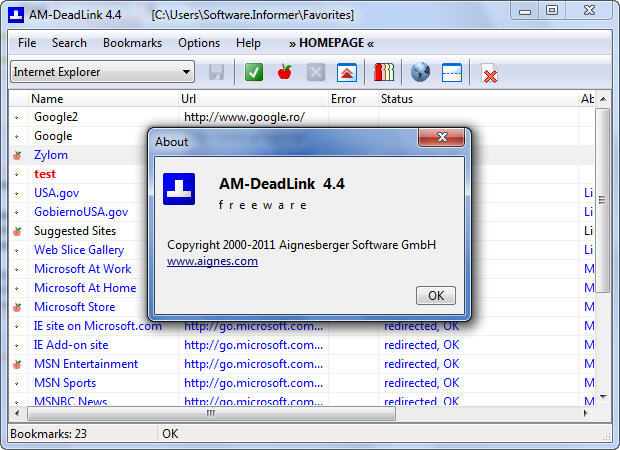The height and width of the screenshot is (450, 620).
Task: Click the red up-arrows sort icon
Action: point(346,72)
